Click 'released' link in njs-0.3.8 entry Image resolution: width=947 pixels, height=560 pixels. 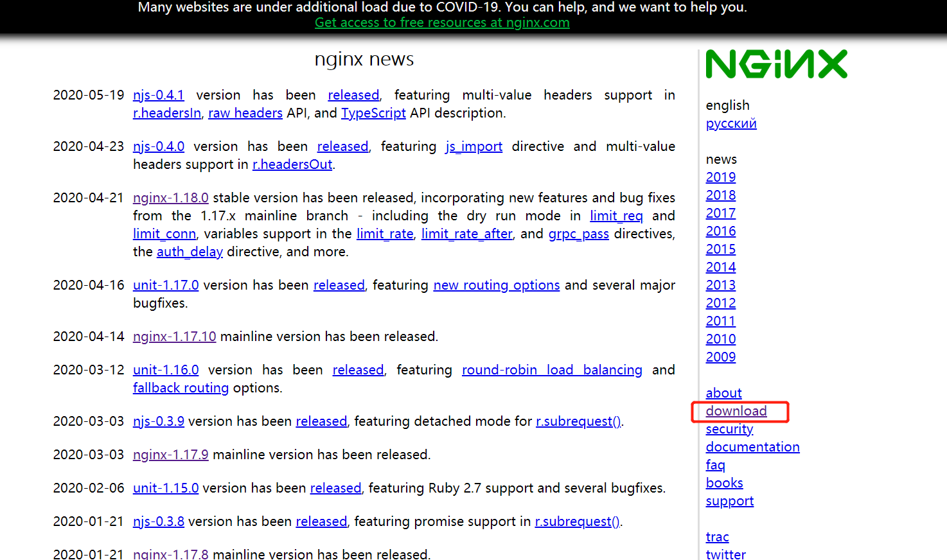321,521
